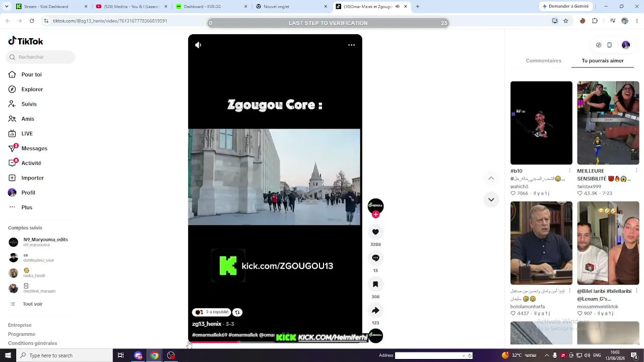Go to the Explorer page

point(26,89)
